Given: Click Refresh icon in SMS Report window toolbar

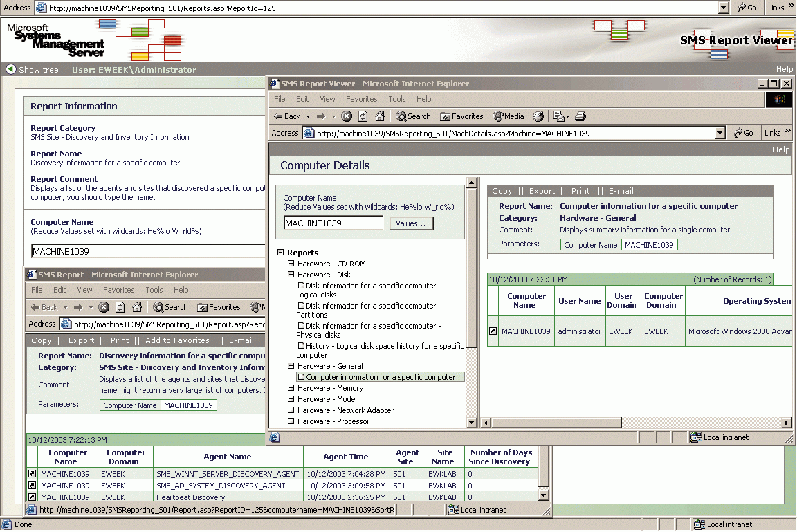Looking at the screenshot, I should tap(120, 307).
